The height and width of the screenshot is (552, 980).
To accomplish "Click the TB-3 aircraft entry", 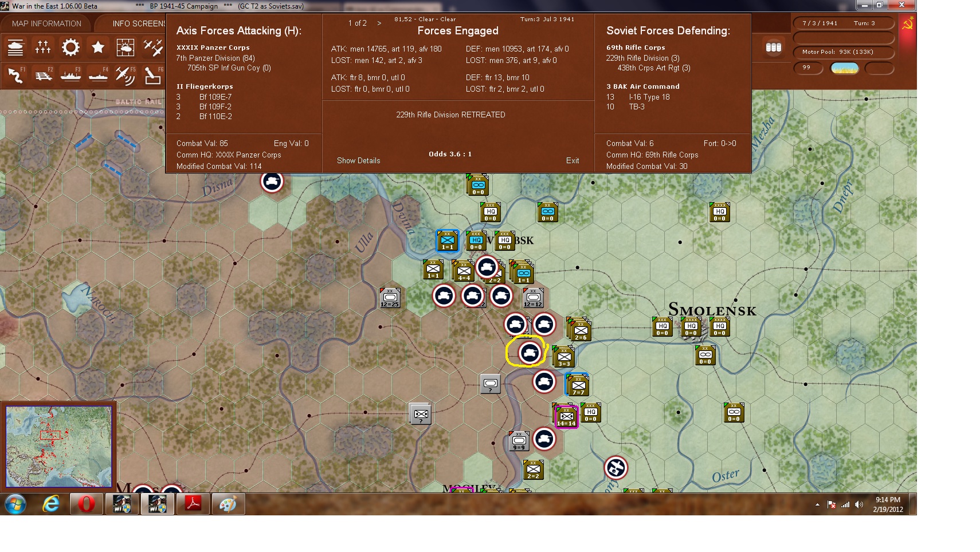I will coord(637,107).
